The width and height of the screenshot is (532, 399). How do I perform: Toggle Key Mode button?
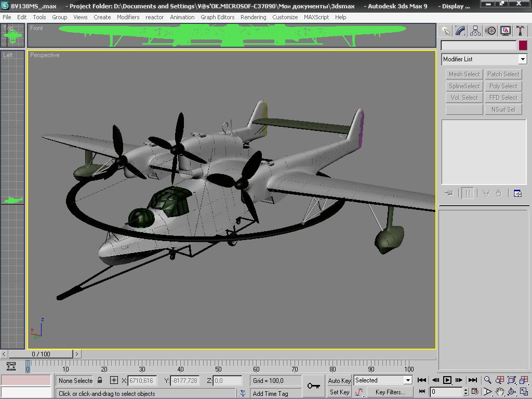point(422,392)
